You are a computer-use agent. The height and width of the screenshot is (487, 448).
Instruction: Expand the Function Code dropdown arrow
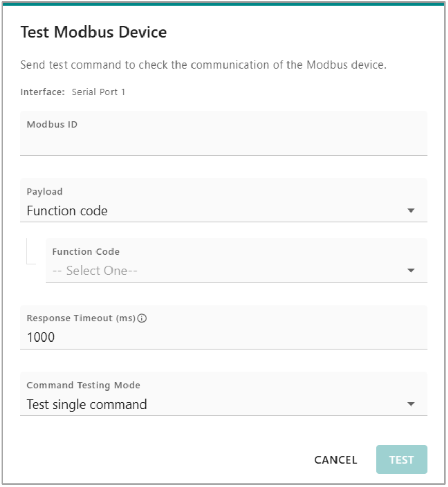tap(411, 271)
